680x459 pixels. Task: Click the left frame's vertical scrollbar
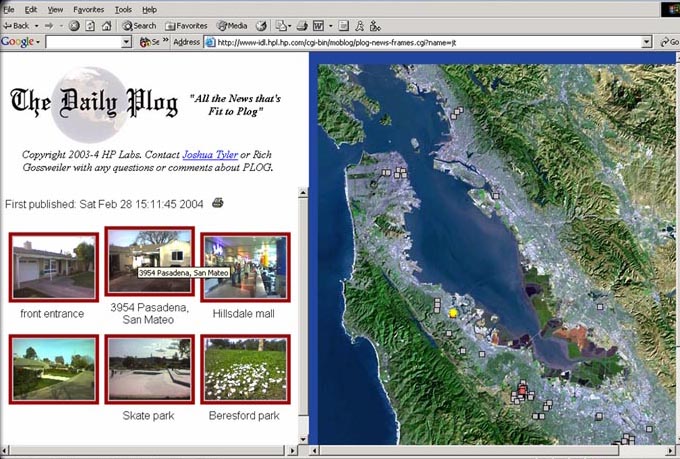pyautogui.click(x=304, y=300)
